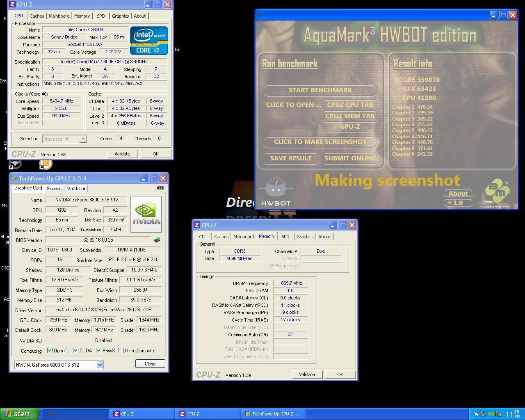Click the GPU-Z screenshot camera icon

pyautogui.click(x=160, y=188)
